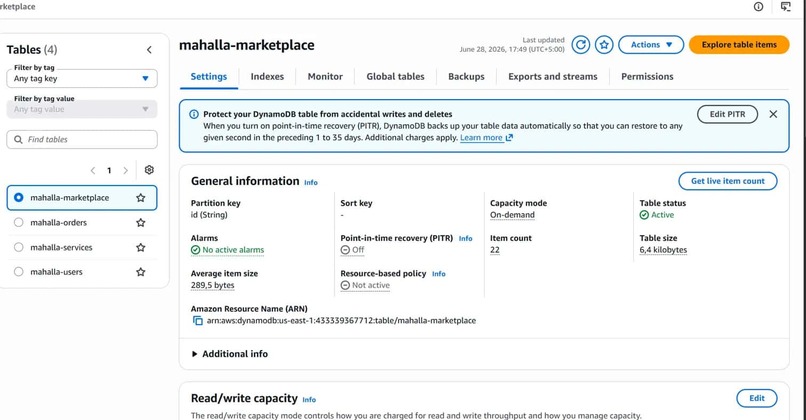Screen dimensions: 806x420
Task: Favorite mahalla-marketplace using header star icon
Action: pyautogui.click(x=604, y=45)
